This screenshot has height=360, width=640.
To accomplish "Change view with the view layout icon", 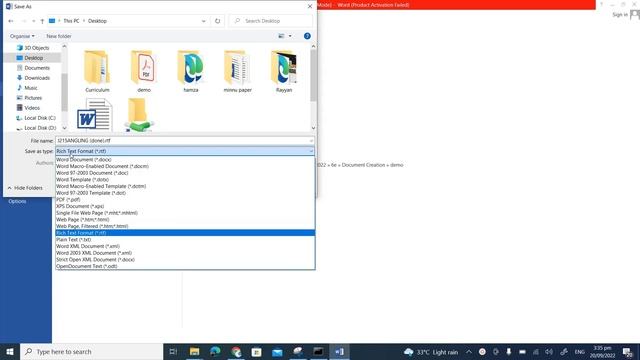I will point(282,36).
